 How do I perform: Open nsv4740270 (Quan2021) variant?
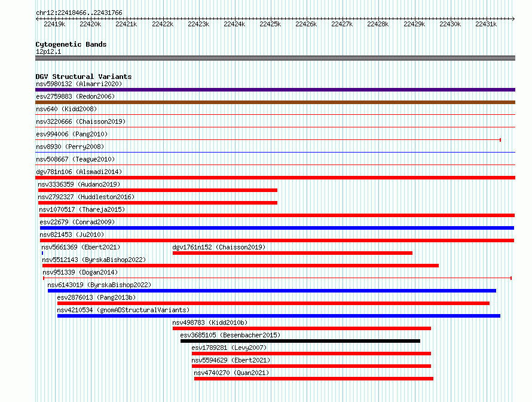tap(231, 373)
